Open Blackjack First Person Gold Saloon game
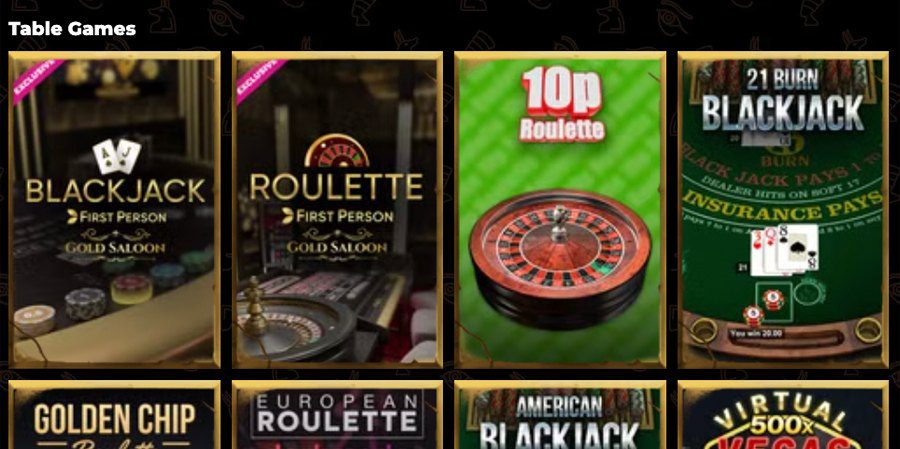900x449 pixels. (x=114, y=210)
